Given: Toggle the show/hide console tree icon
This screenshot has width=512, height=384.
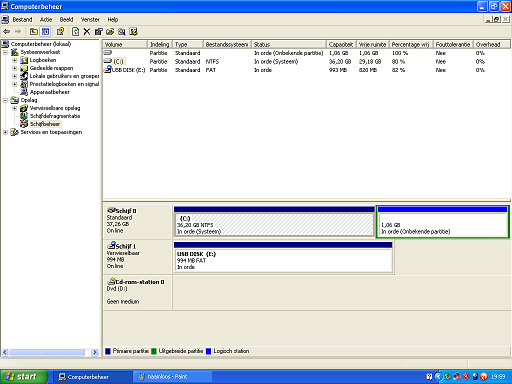Looking at the screenshot, I should point(45,32).
